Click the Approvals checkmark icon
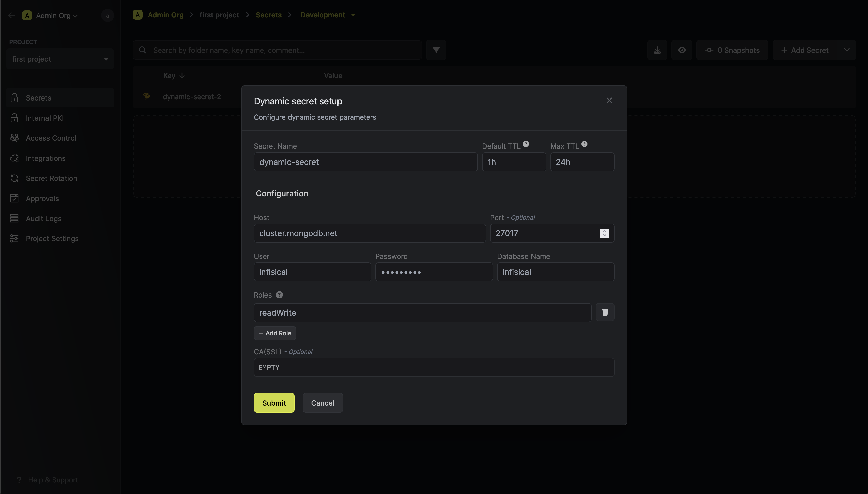The image size is (868, 494). 14,198
